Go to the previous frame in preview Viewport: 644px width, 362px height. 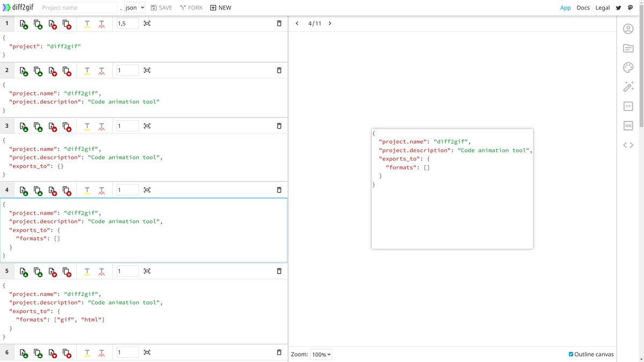[297, 24]
